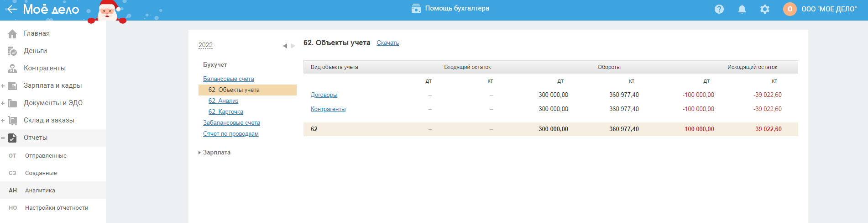The image size is (868, 223).
Task: Click the back arrow in header
Action: click(11, 9)
